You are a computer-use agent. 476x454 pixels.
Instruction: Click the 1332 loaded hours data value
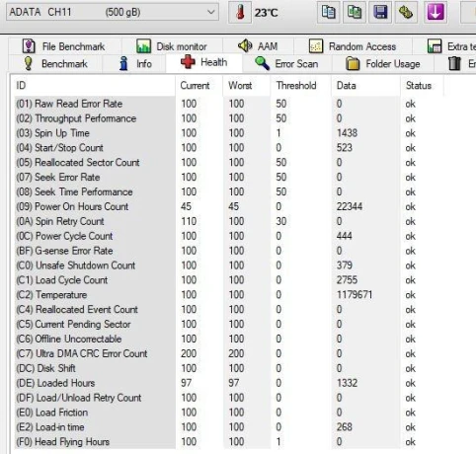pyautogui.click(x=347, y=383)
